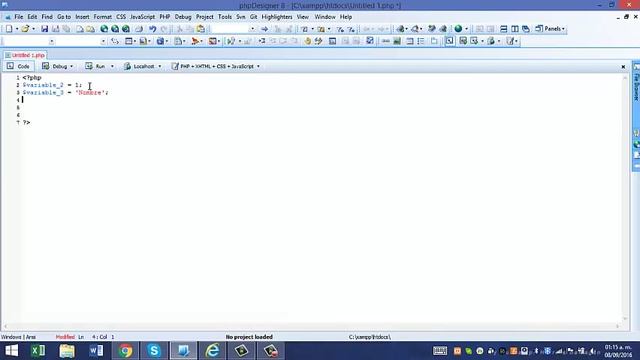Click the vertical scrollbar of the editor
Viewport: 640px width, 360px height.
[x=625, y=198]
